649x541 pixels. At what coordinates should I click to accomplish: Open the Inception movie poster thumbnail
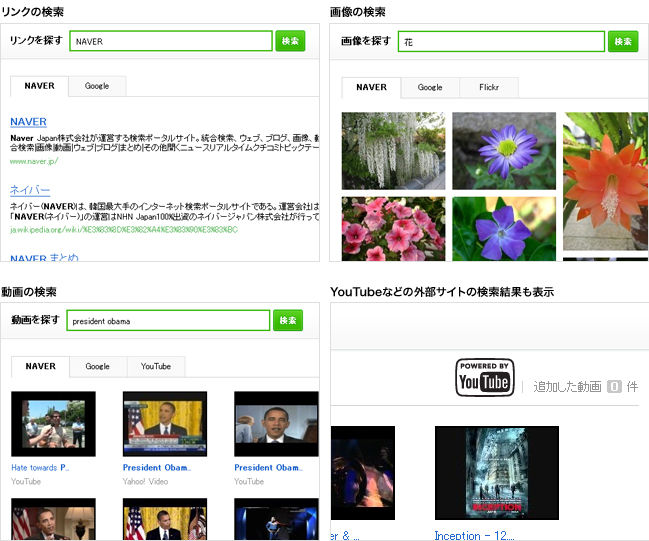[x=497, y=473]
